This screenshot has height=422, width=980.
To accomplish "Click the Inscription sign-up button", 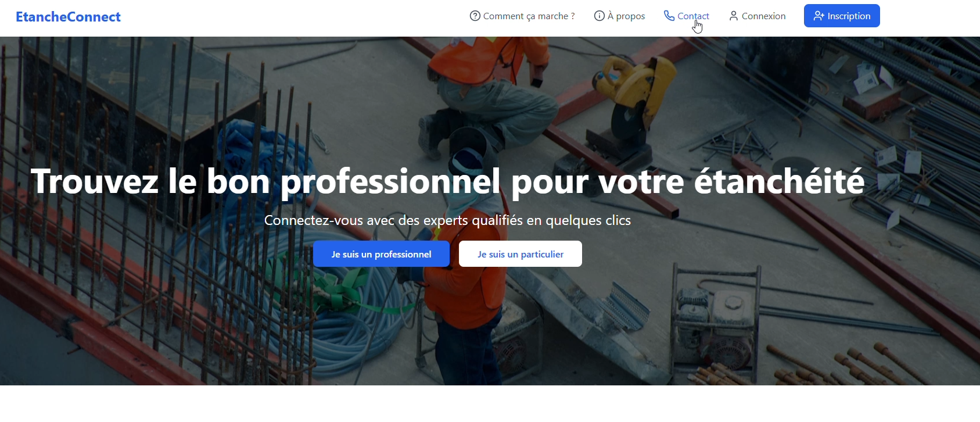I will tap(842, 16).
